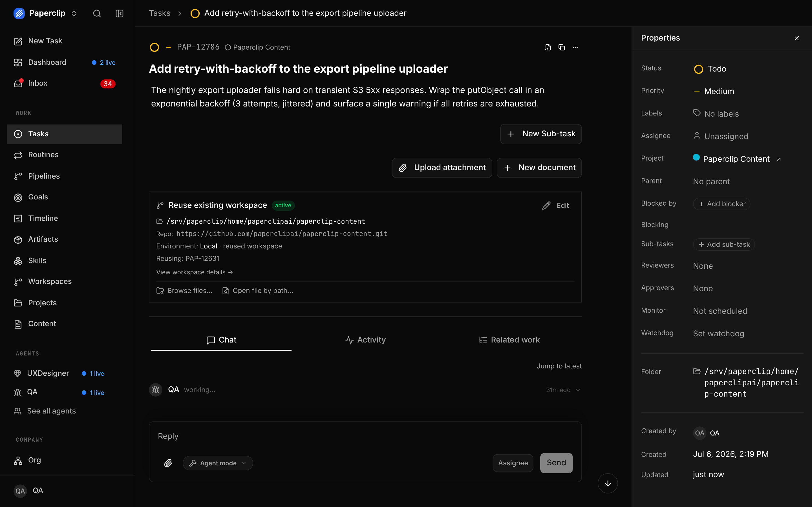Click the copy icon near task header
This screenshot has height=507, width=812.
coord(561,47)
